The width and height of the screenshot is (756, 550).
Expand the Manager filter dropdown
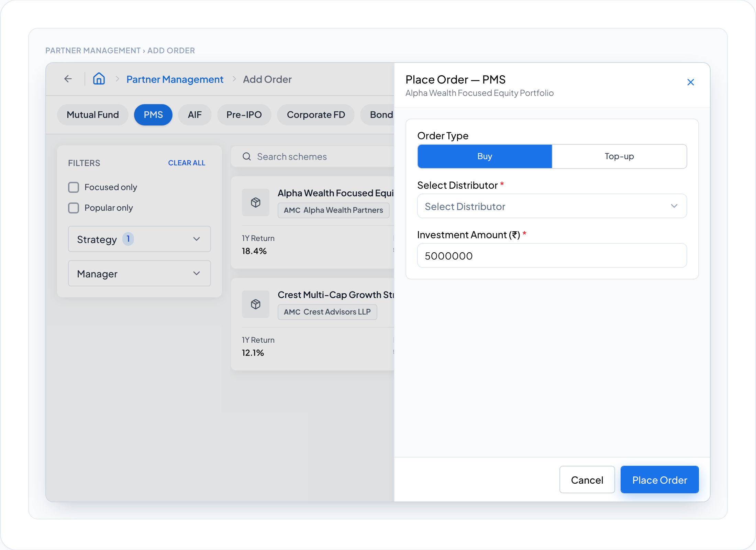click(140, 273)
